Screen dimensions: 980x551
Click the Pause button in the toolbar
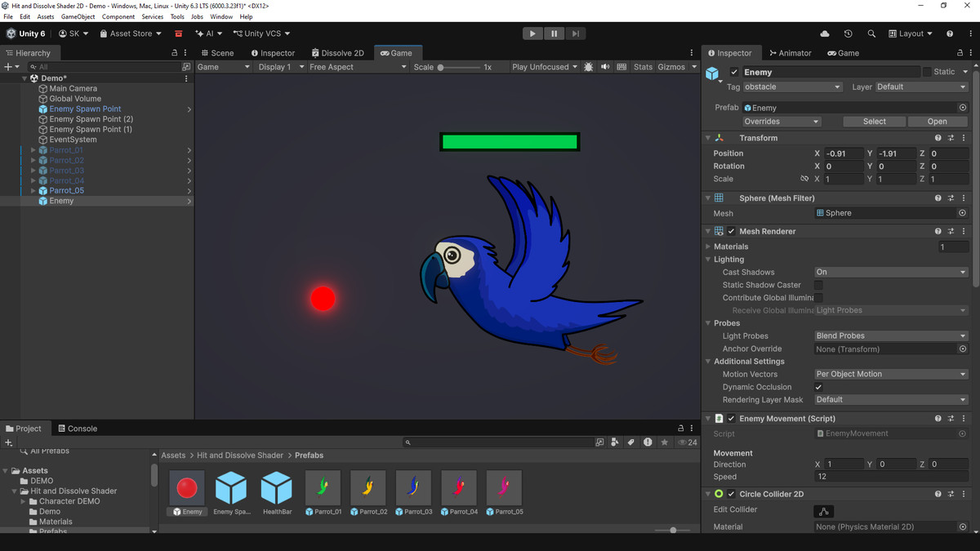[554, 33]
